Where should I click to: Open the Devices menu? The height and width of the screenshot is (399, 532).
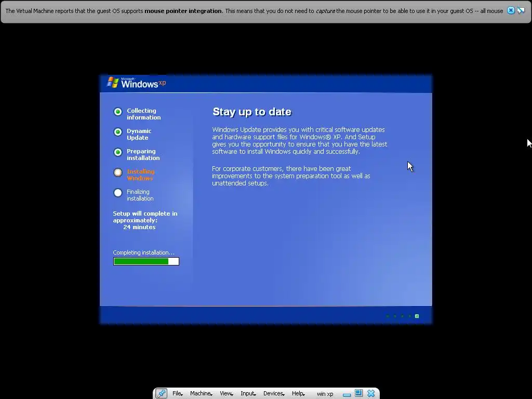click(x=274, y=393)
